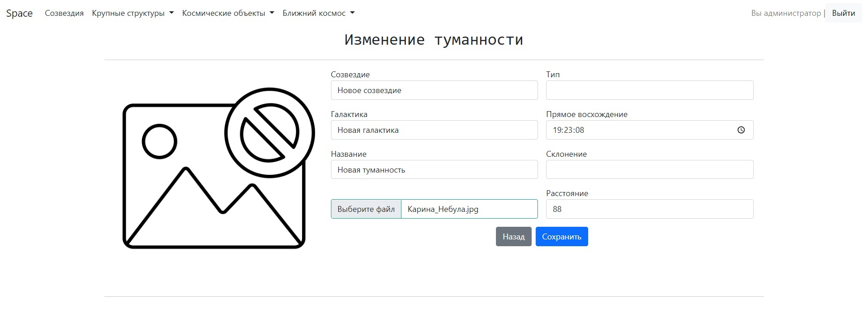This screenshot has width=868, height=309.
Task: Expand the Крупные структуры dropdown menu
Action: click(x=133, y=13)
